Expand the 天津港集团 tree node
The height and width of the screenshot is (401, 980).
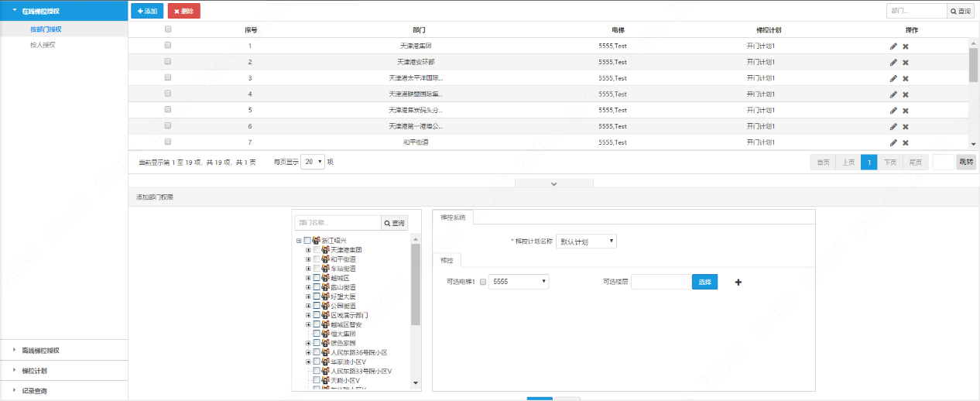(308, 250)
